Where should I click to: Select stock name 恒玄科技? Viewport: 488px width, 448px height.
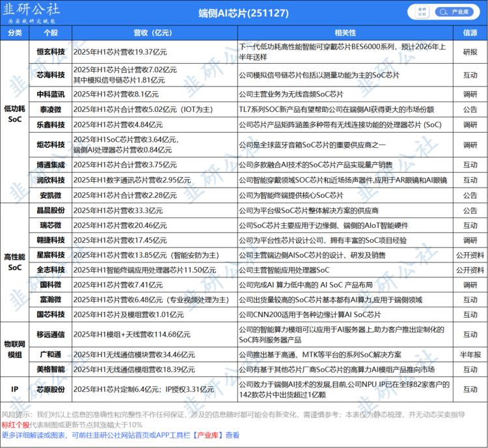click(x=51, y=51)
